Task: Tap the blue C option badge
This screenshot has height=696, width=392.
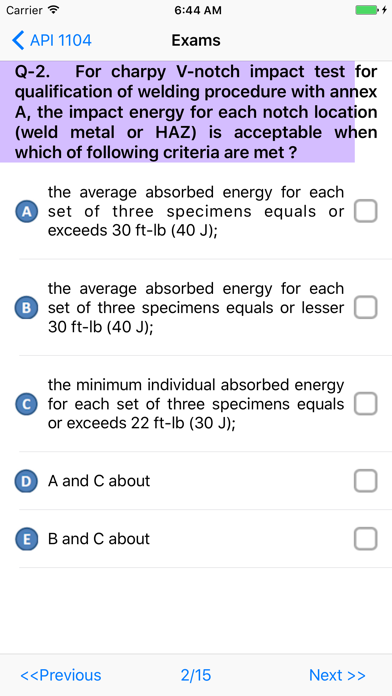Action: [x=26, y=404]
